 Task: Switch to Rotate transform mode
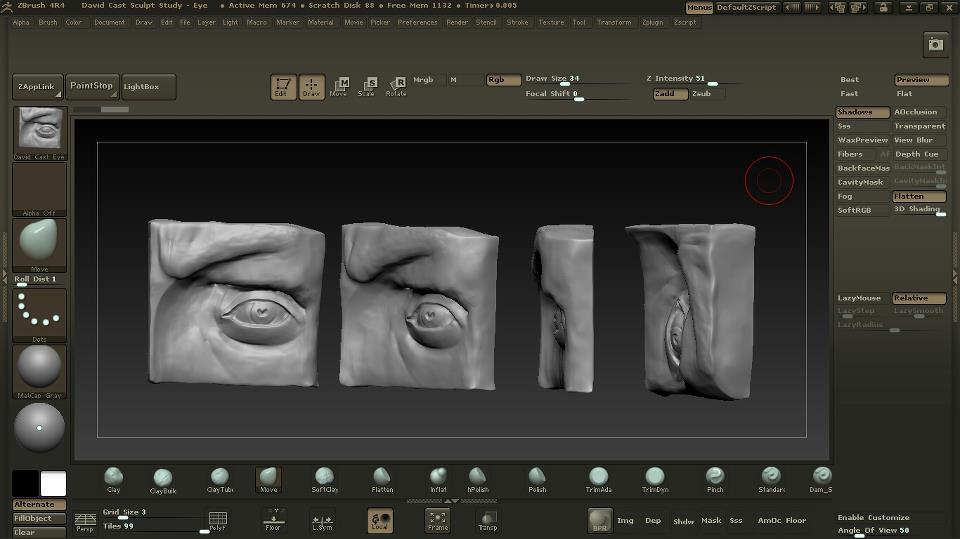(396, 87)
